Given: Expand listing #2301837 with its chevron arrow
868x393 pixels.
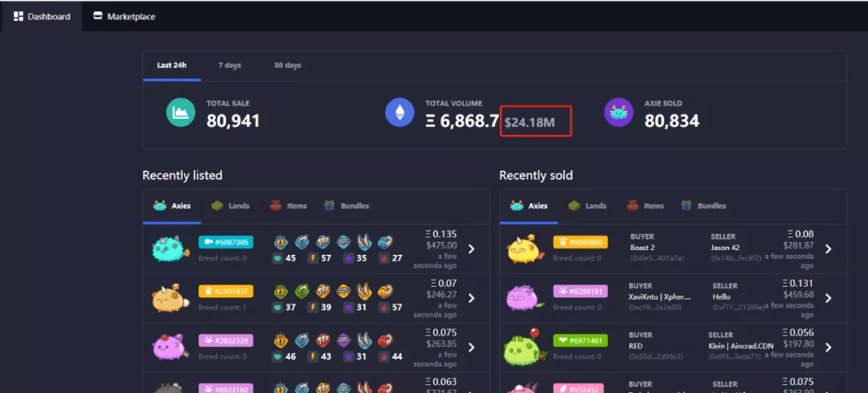Looking at the screenshot, I should click(x=471, y=298).
